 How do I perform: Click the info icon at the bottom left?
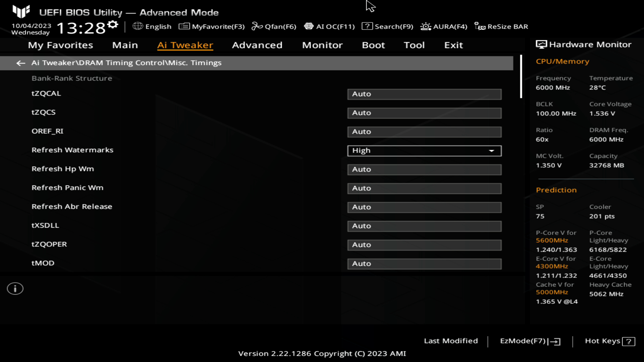pos(15,289)
